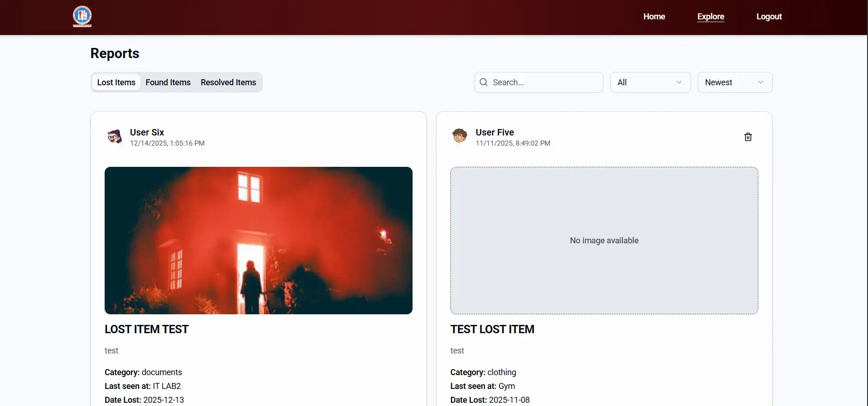This screenshot has height=406, width=868.
Task: Click the chevron on the All filter
Action: [x=679, y=82]
